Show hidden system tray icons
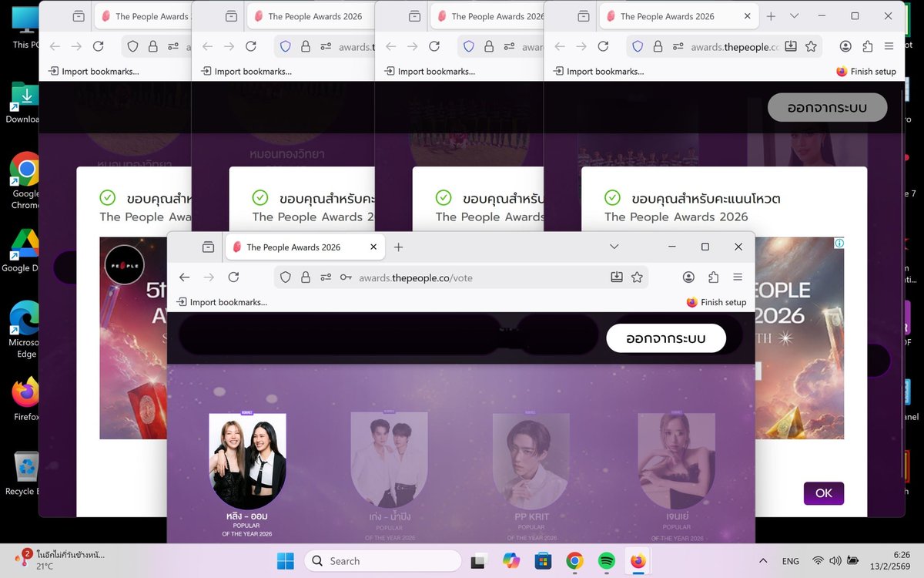Viewport: 924px width, 578px height. tap(763, 560)
